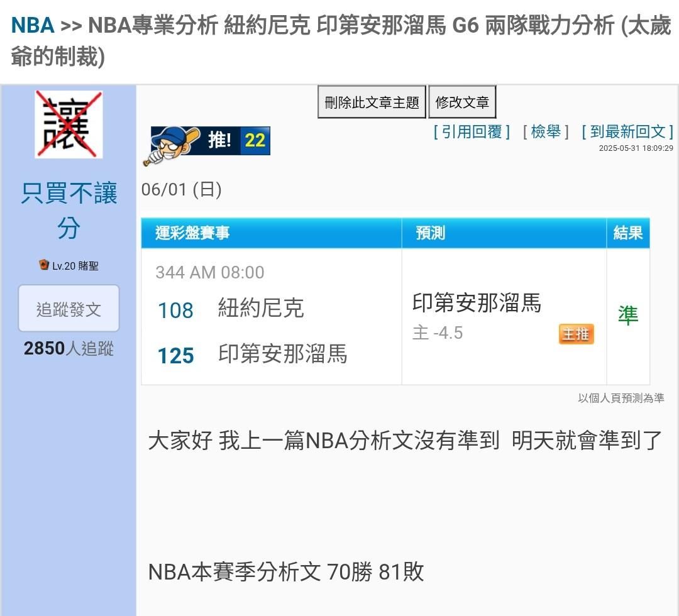679x616 pixels.
Task: Click the 運彩盤賽事 column header
Action: [x=272, y=233]
